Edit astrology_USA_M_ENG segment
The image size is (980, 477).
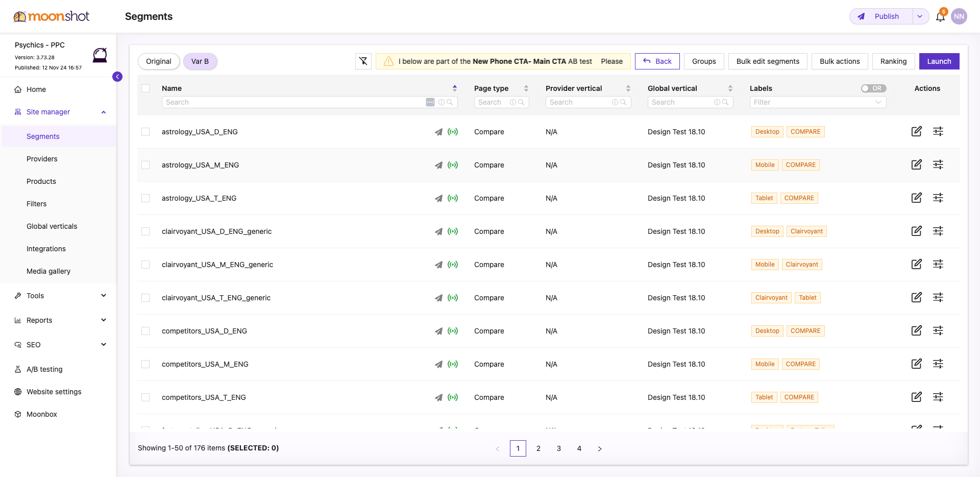click(x=917, y=164)
